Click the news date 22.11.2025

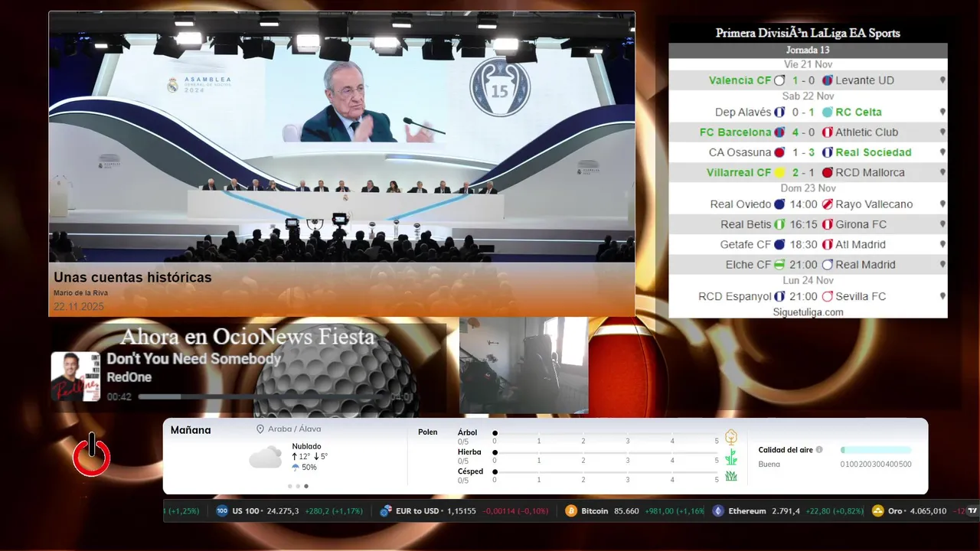[x=79, y=307]
